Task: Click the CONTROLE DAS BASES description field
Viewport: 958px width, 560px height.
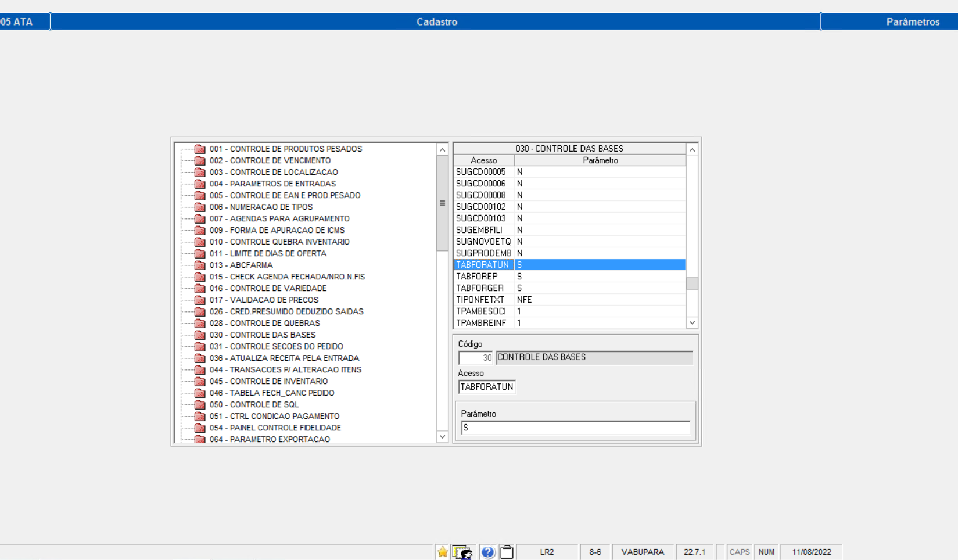Action: [594, 358]
